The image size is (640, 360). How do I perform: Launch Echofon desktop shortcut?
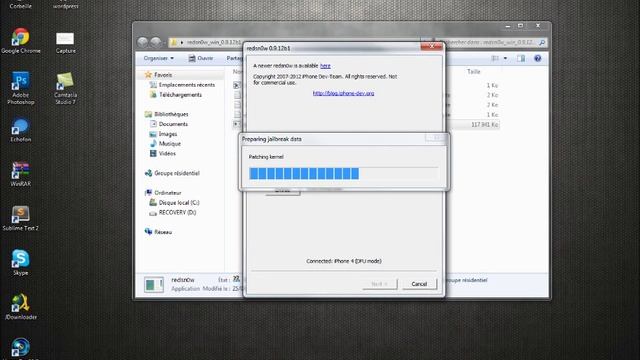20,130
